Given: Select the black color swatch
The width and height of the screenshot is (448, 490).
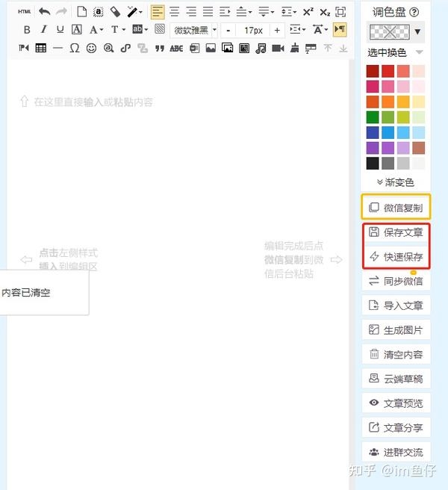Looking at the screenshot, I should pyautogui.click(x=373, y=164).
